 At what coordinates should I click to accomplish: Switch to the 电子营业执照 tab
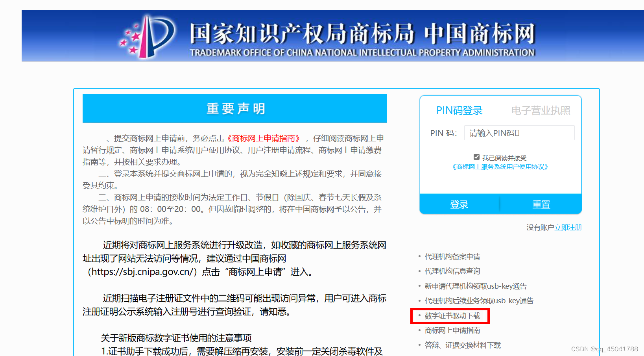(x=541, y=111)
